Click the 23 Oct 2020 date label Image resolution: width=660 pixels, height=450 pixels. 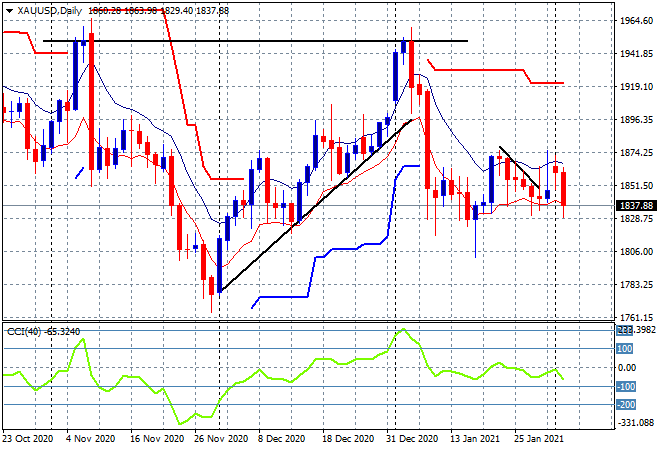click(x=28, y=438)
